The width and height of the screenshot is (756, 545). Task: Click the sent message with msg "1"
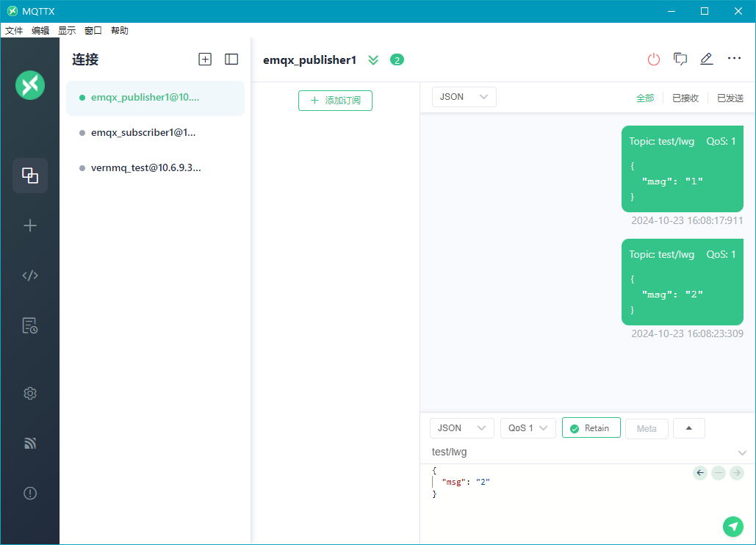click(x=683, y=169)
